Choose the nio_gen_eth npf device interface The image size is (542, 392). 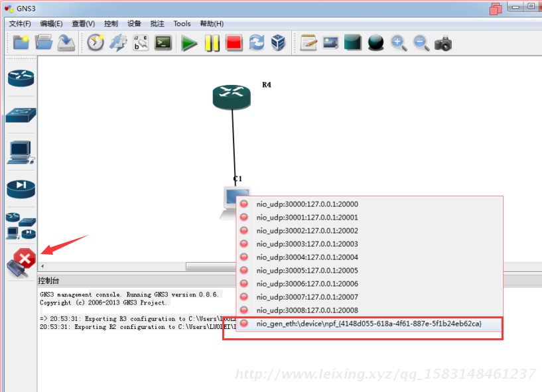pyautogui.click(x=369, y=324)
